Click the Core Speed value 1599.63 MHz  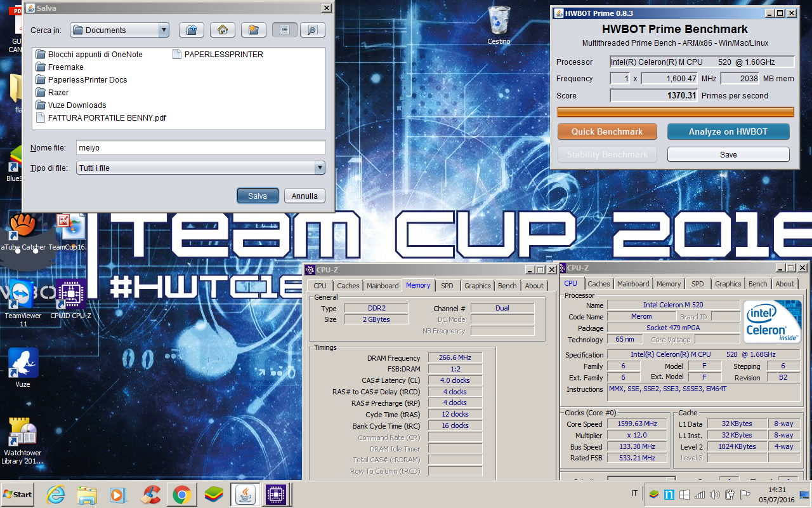(637, 424)
